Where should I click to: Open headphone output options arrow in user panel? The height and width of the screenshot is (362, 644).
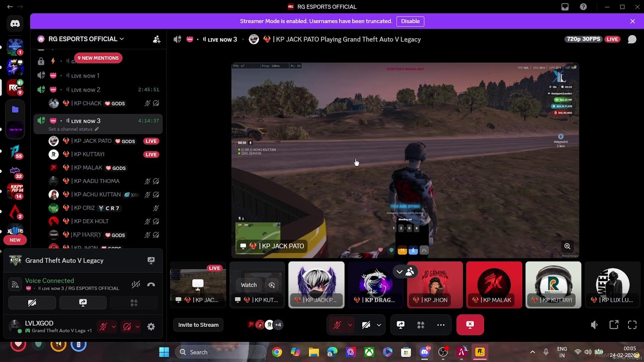click(137, 327)
